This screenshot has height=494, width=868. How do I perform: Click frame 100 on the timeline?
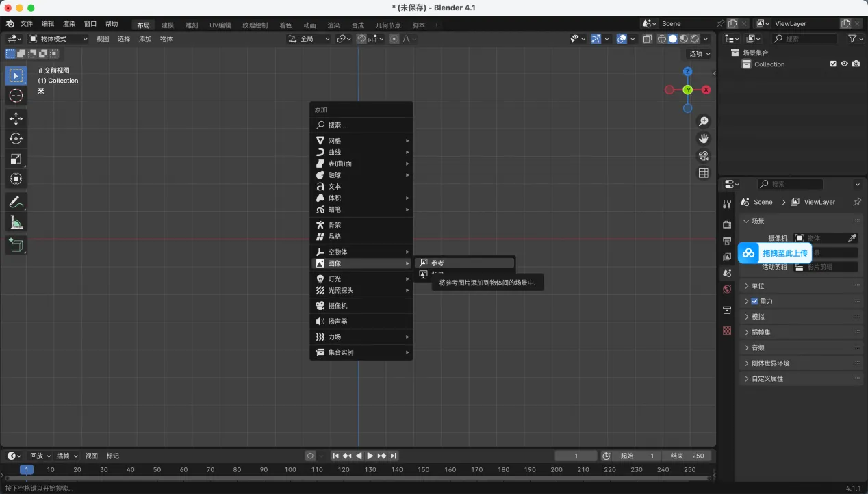[290, 469]
